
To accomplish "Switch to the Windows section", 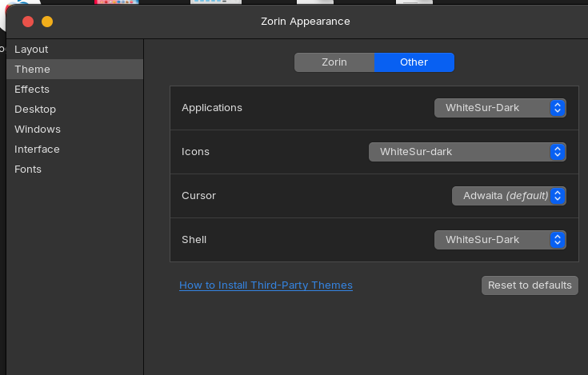I will 38,130.
